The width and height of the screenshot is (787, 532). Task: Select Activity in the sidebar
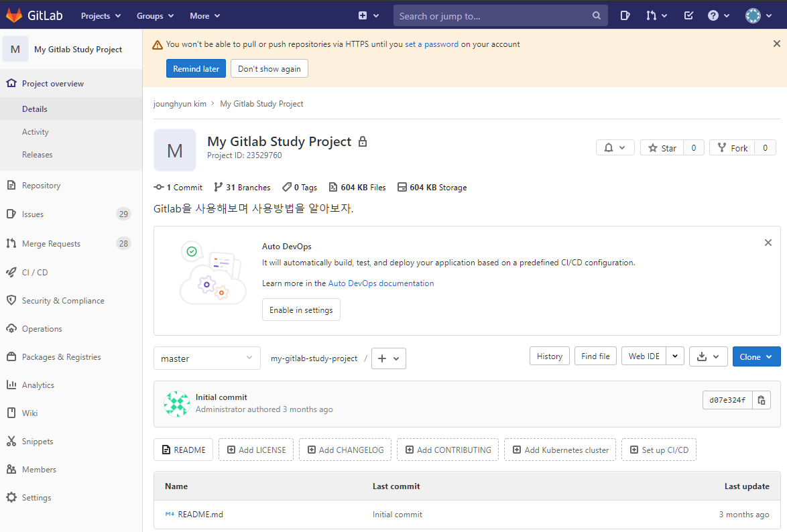pos(35,131)
